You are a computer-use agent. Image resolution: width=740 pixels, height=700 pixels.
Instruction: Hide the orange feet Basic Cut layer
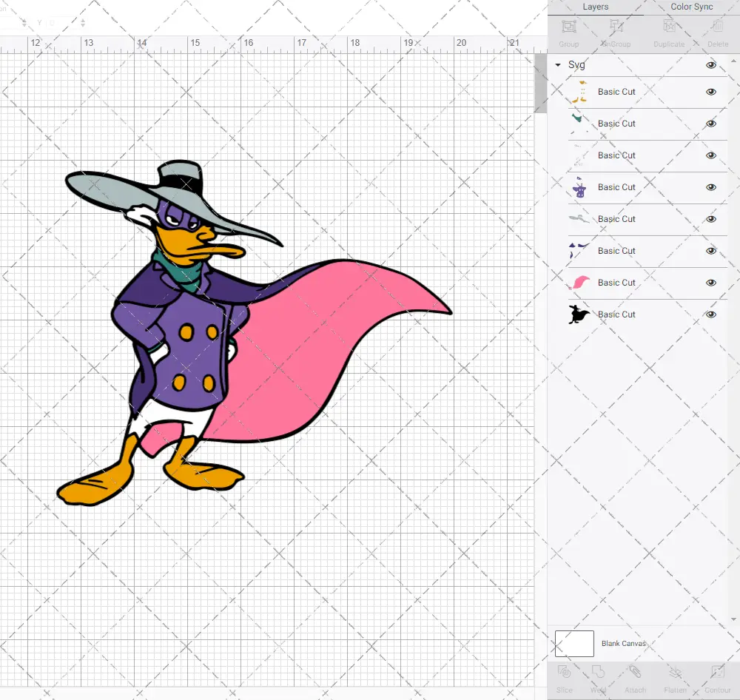point(710,92)
